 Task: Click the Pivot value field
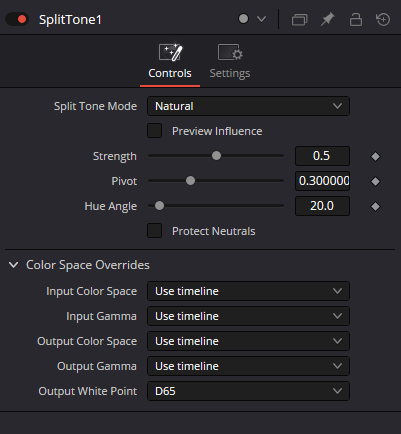322,181
